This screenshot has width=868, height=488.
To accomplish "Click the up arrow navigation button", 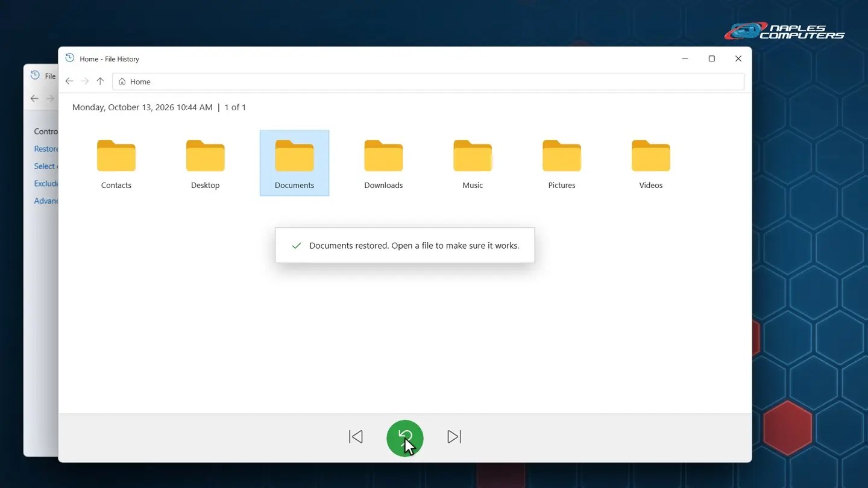I will pyautogui.click(x=100, y=81).
